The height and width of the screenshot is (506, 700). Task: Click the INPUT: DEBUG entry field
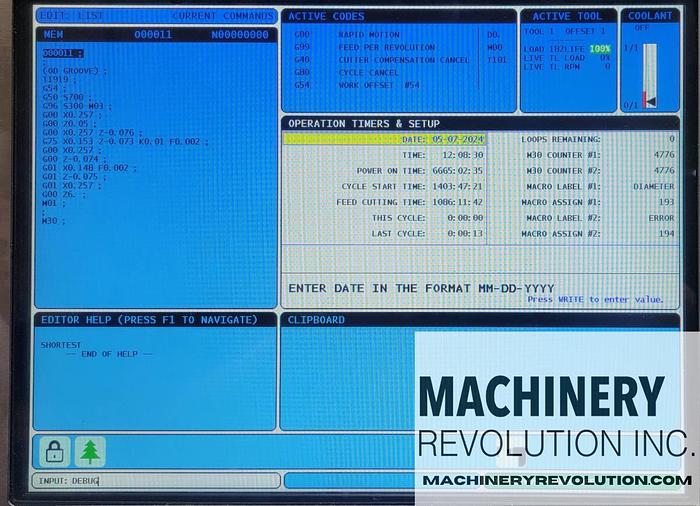(x=155, y=481)
